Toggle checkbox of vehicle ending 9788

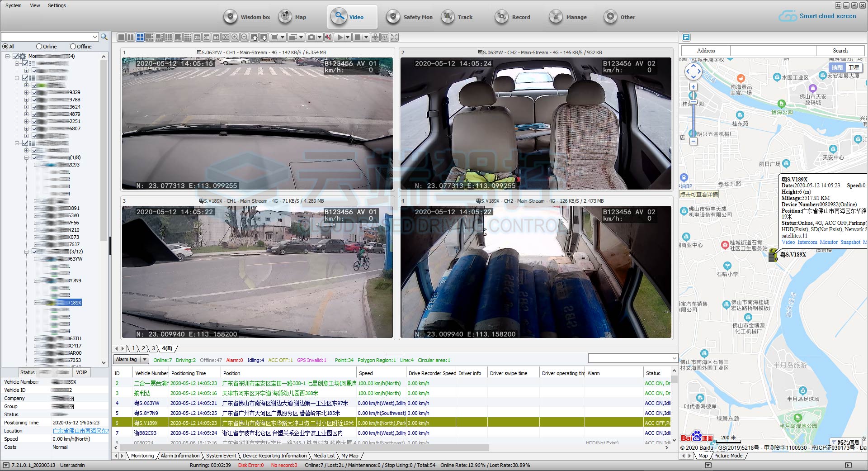coord(34,100)
